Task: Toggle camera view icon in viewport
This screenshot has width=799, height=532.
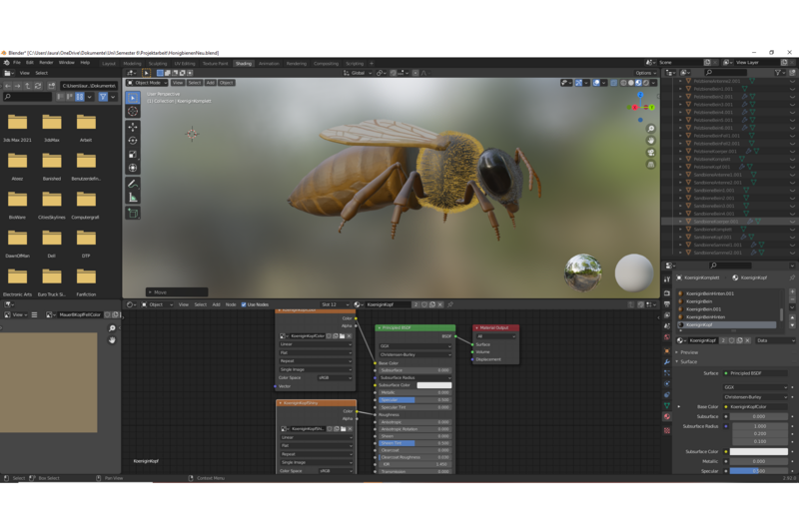Action: tap(651, 154)
